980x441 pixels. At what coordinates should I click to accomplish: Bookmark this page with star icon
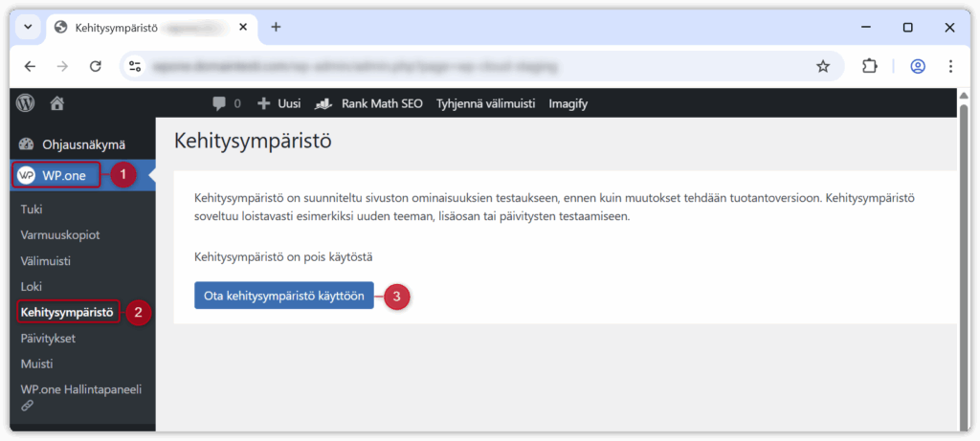point(822,66)
